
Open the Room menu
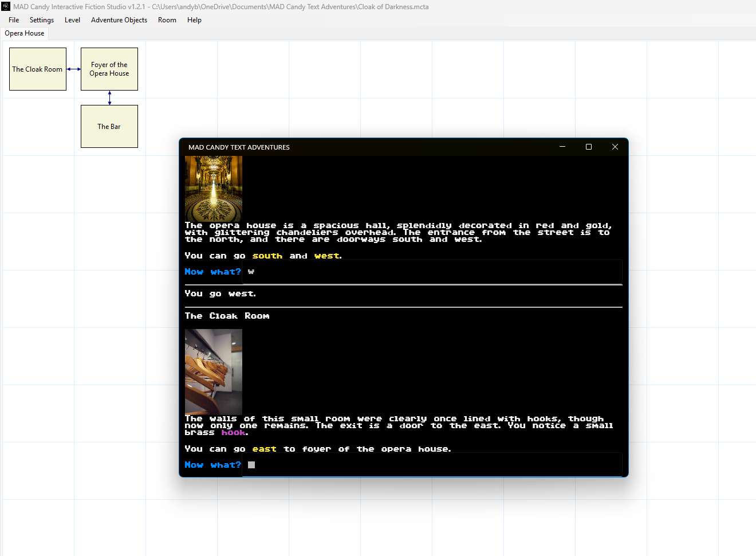coord(167,20)
